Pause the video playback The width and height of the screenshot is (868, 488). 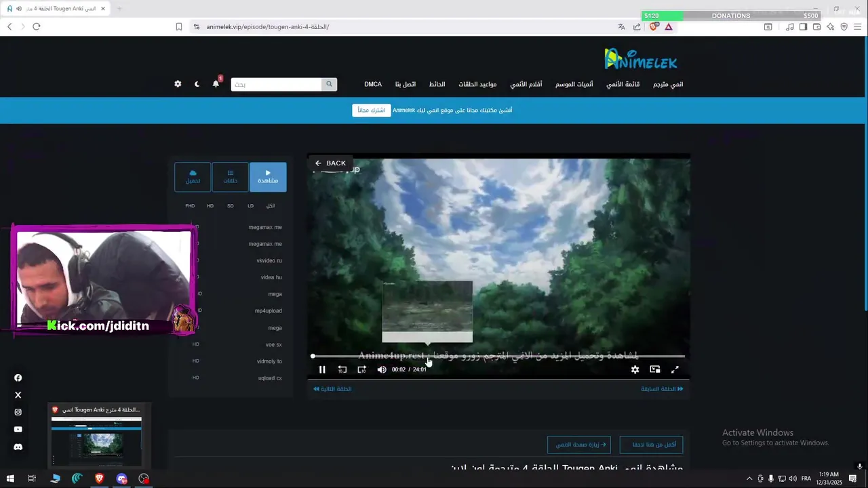pos(322,369)
